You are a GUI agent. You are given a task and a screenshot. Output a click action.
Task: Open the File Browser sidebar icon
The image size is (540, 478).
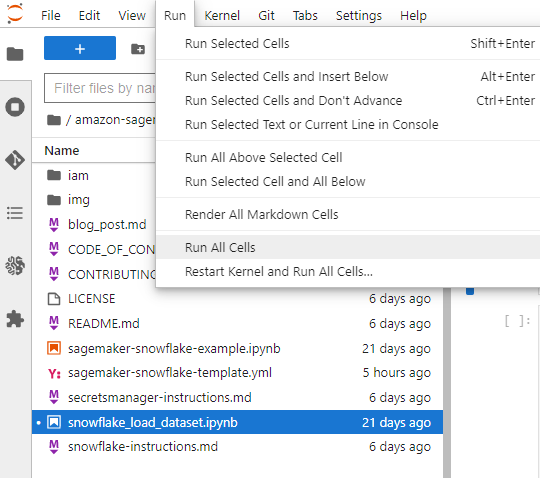(x=15, y=54)
